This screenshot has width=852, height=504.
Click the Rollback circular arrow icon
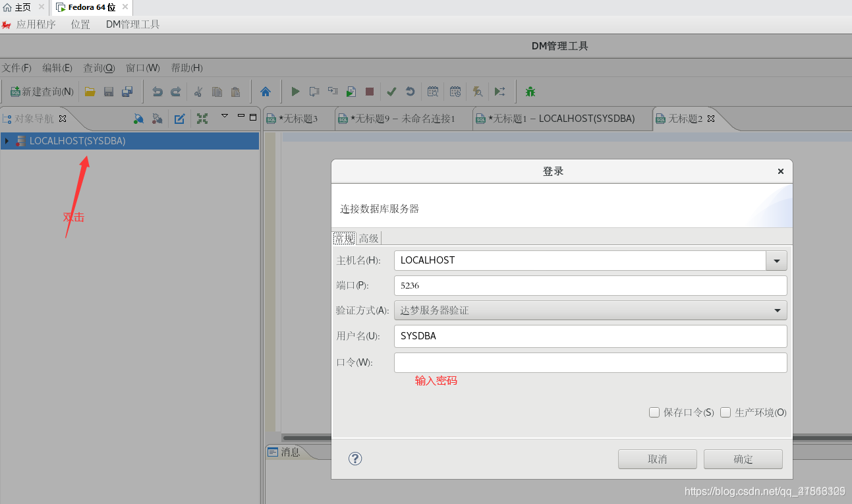[x=410, y=92]
